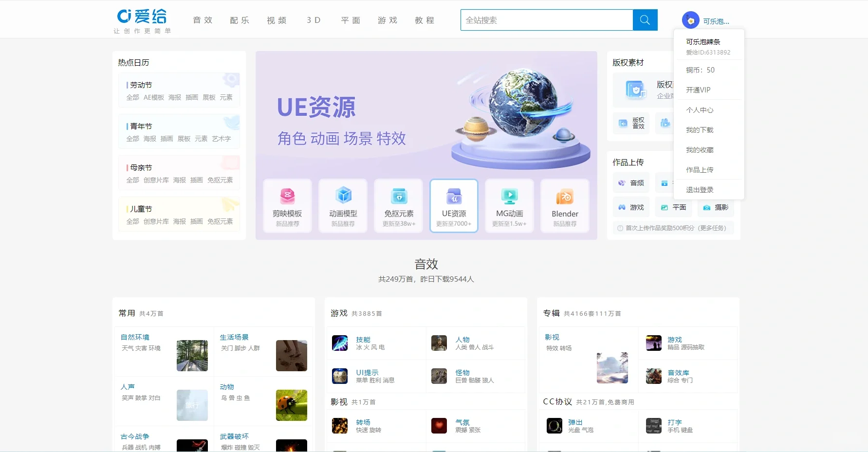Click the search magnifier icon
Screen dimensions: 868x452
click(645, 20)
